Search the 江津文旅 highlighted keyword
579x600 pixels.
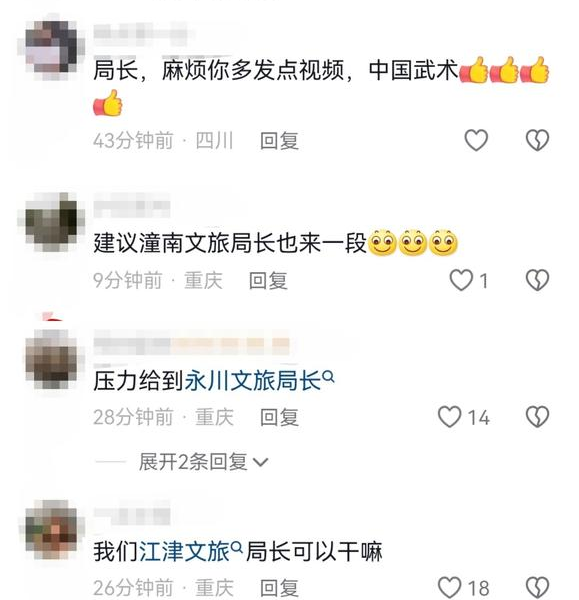(191, 551)
